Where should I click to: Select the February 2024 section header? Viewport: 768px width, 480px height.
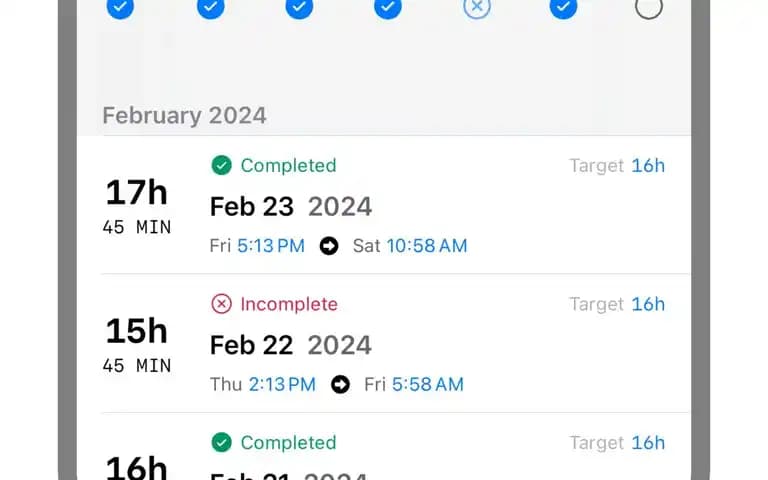pos(185,116)
